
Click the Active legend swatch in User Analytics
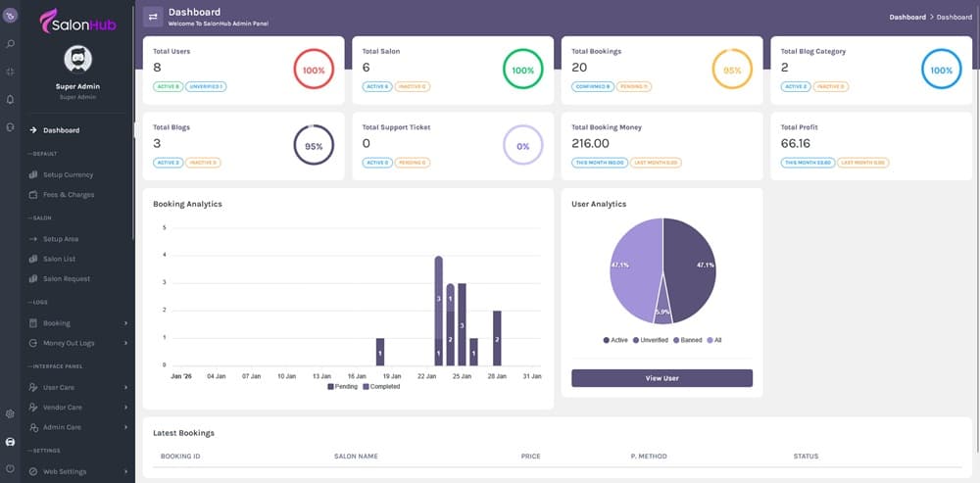coord(607,340)
